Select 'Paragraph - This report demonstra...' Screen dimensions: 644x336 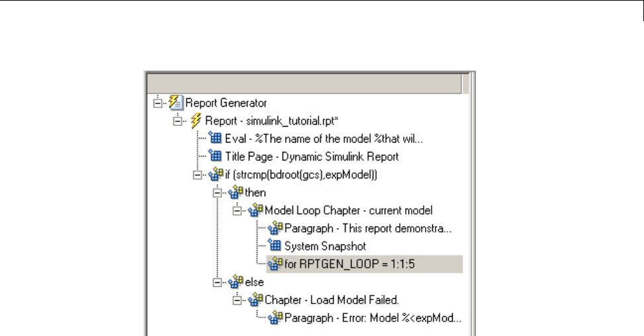[x=368, y=228]
